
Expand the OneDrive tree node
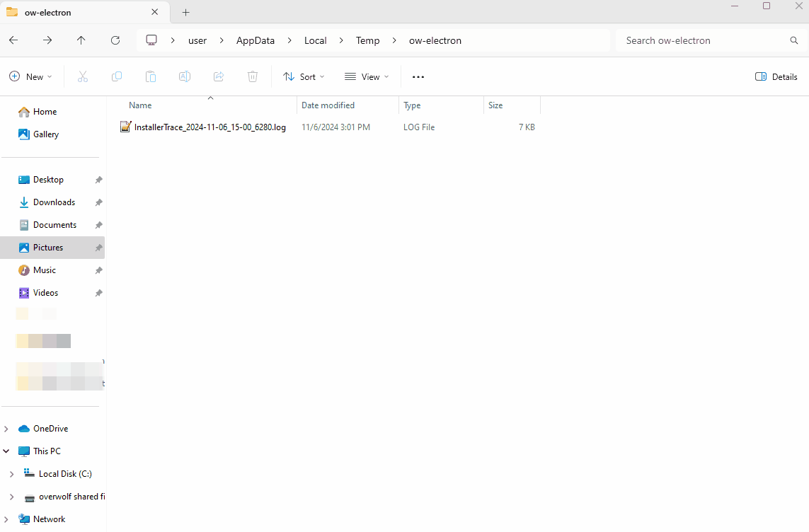point(6,429)
